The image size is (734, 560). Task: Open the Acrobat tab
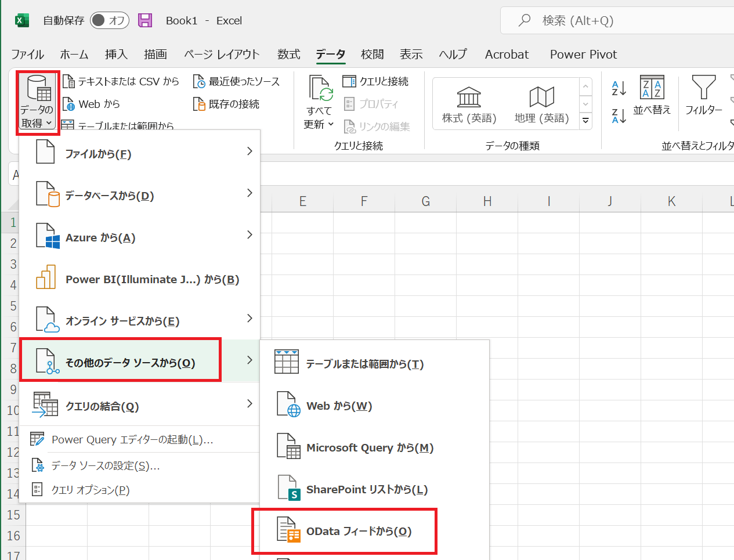tap(507, 54)
